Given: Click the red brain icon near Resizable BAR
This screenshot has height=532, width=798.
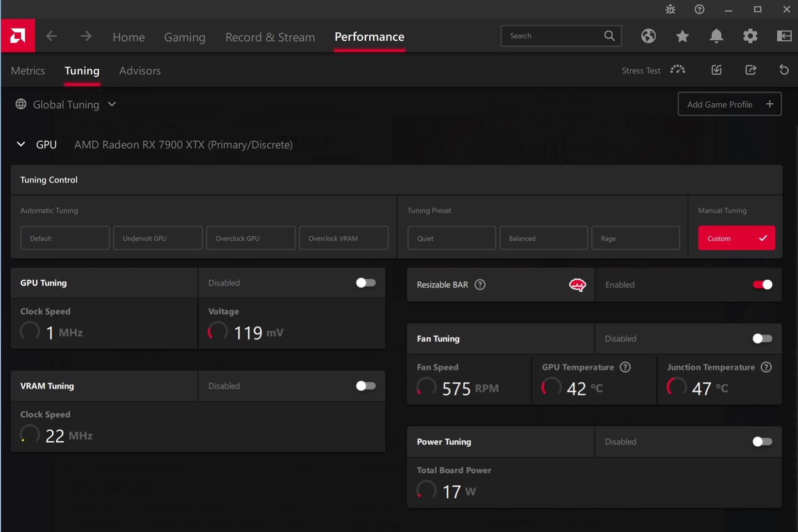Looking at the screenshot, I should [x=577, y=285].
